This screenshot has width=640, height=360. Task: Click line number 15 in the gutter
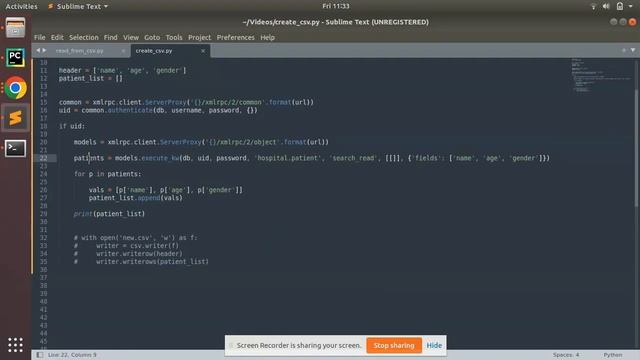(43, 102)
